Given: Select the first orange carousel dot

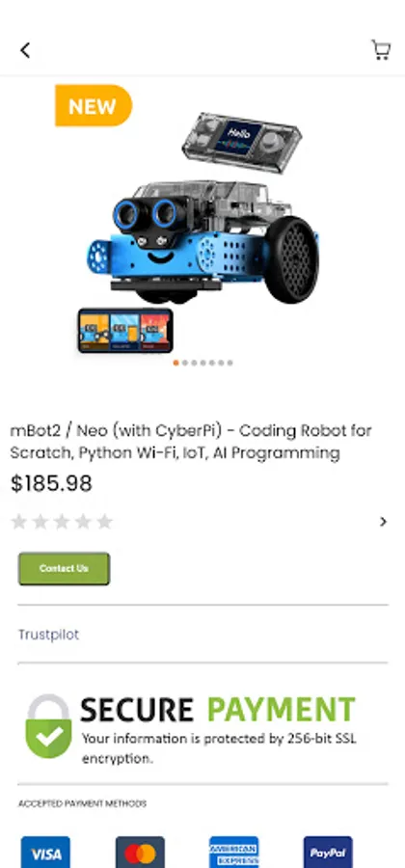Looking at the screenshot, I should point(175,364).
